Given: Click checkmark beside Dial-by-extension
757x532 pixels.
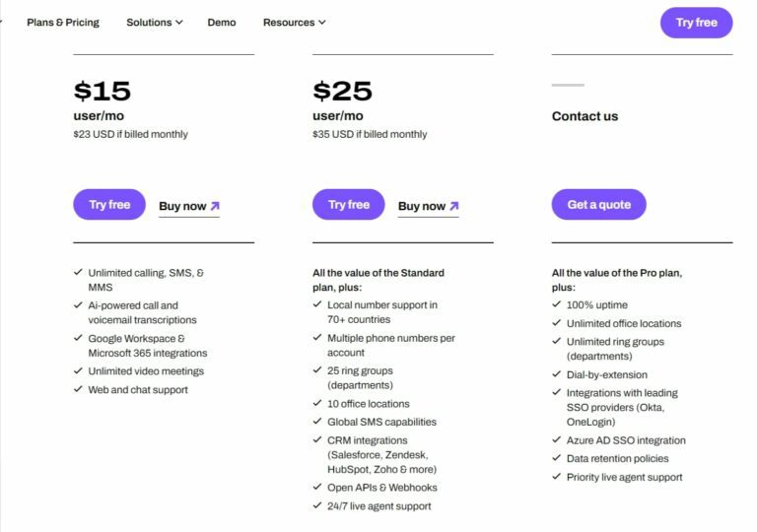Looking at the screenshot, I should click(x=557, y=375).
